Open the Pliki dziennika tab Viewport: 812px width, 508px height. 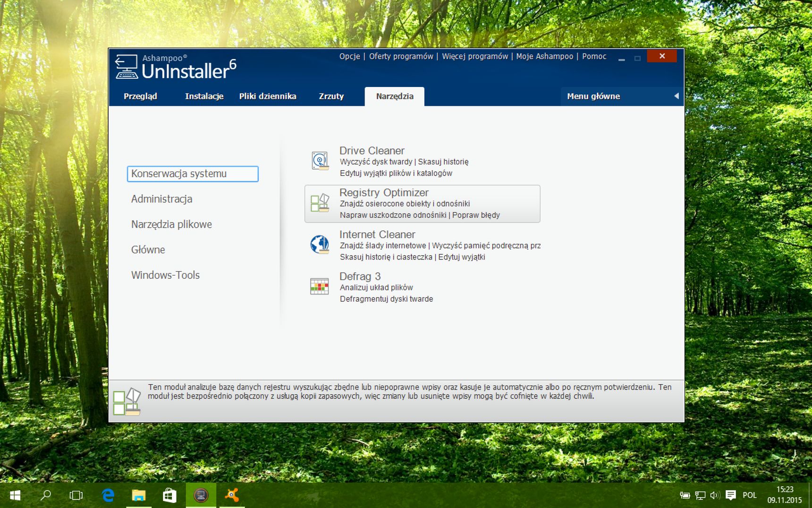[x=268, y=96]
